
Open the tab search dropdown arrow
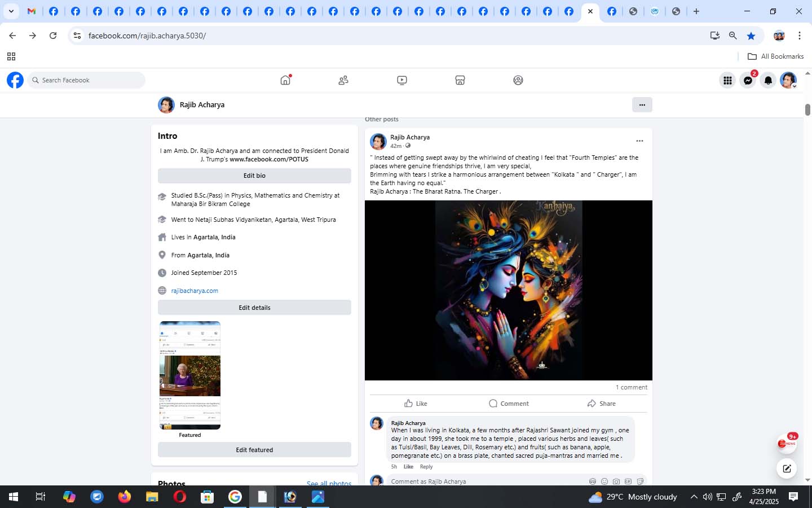click(x=11, y=11)
